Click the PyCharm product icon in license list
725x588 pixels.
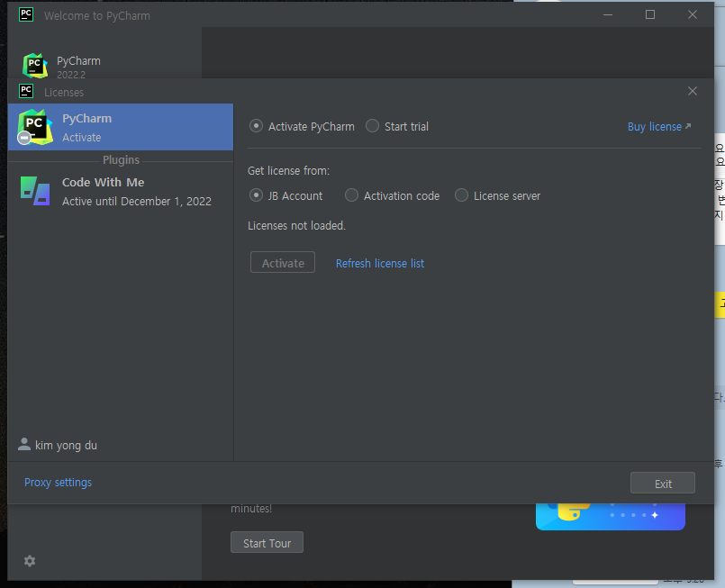35,127
